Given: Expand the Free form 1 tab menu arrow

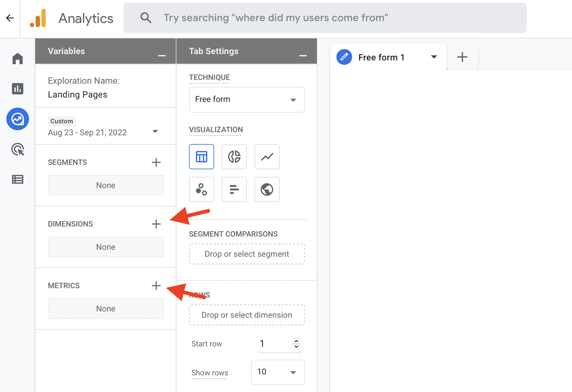Looking at the screenshot, I should (x=434, y=57).
